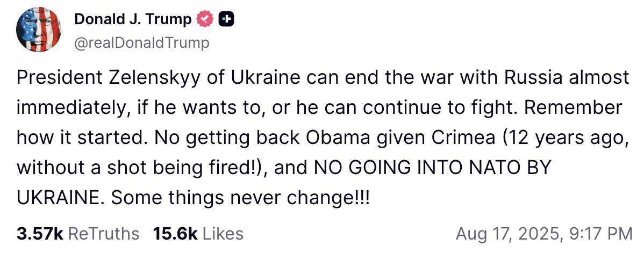Image resolution: width=644 pixels, height=260 pixels.
Task: Click the ReTruths label word
Action: [x=104, y=234]
